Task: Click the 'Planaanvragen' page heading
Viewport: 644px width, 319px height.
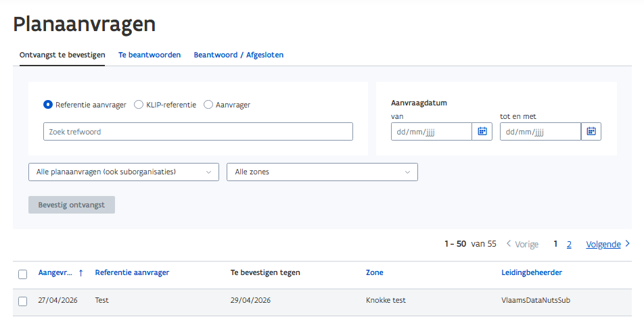Action: [x=84, y=24]
